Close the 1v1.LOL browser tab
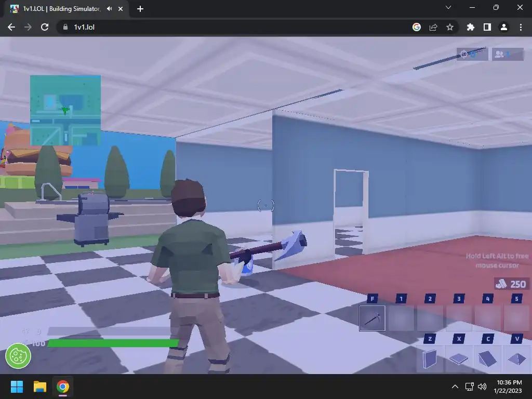532x399 pixels. [121, 9]
